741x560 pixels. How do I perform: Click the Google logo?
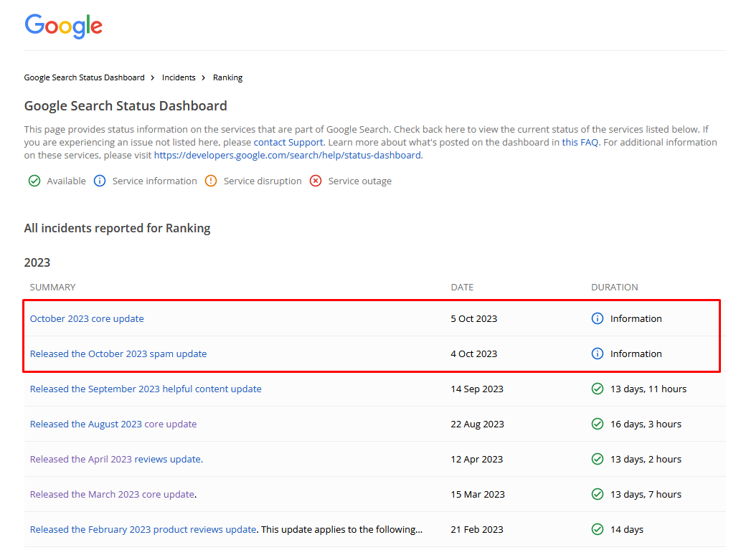pos(63,26)
